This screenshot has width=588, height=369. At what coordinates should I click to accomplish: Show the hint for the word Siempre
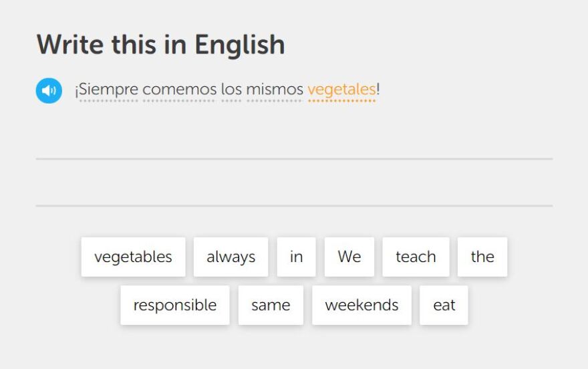[x=108, y=90]
